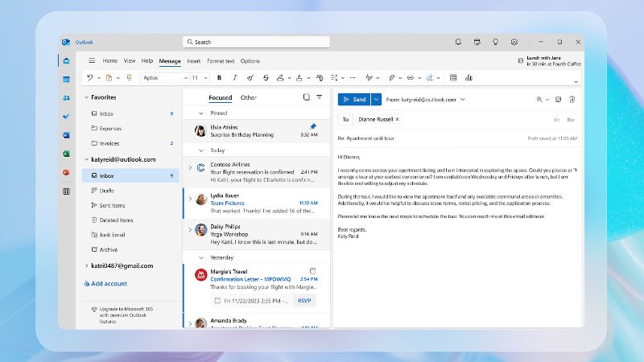
Task: Expand the ribbon with the chevron
Action: 576,82
